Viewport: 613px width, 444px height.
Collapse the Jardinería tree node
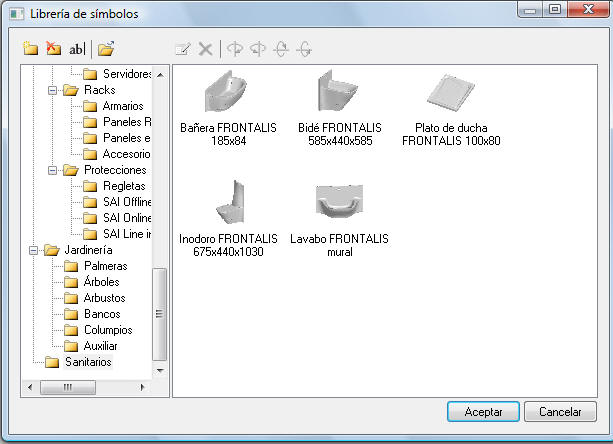click(x=34, y=251)
